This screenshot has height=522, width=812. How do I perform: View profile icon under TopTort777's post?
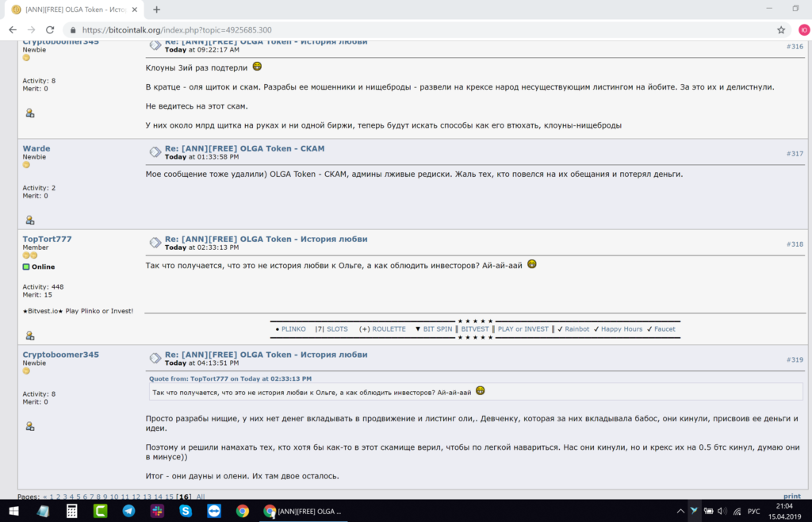30,336
